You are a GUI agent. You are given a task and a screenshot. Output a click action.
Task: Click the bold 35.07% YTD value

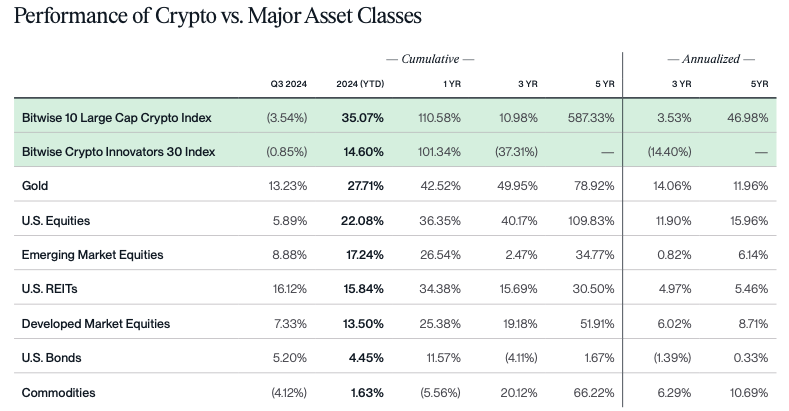363,118
